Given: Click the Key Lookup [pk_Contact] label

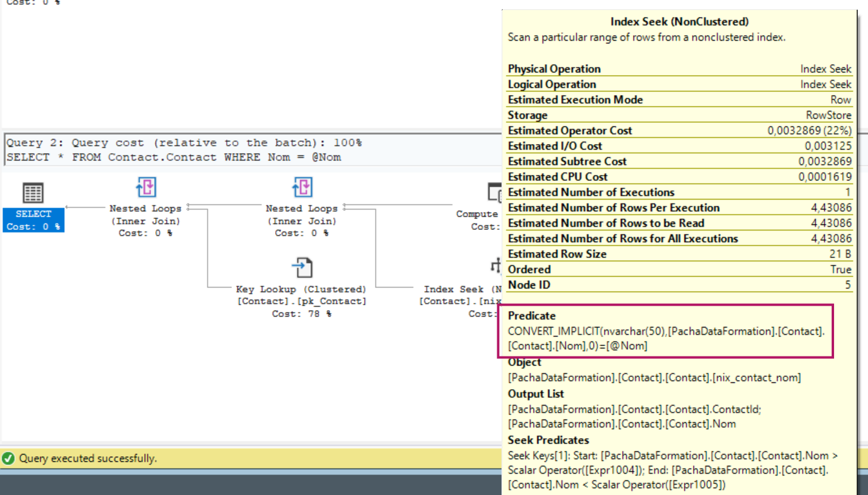Looking at the screenshot, I should (302, 301).
